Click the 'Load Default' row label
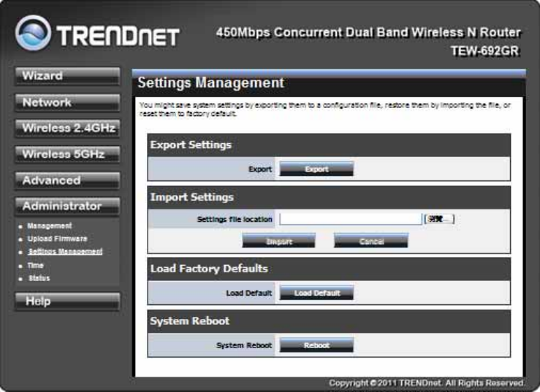540x392 pixels. coord(249,293)
